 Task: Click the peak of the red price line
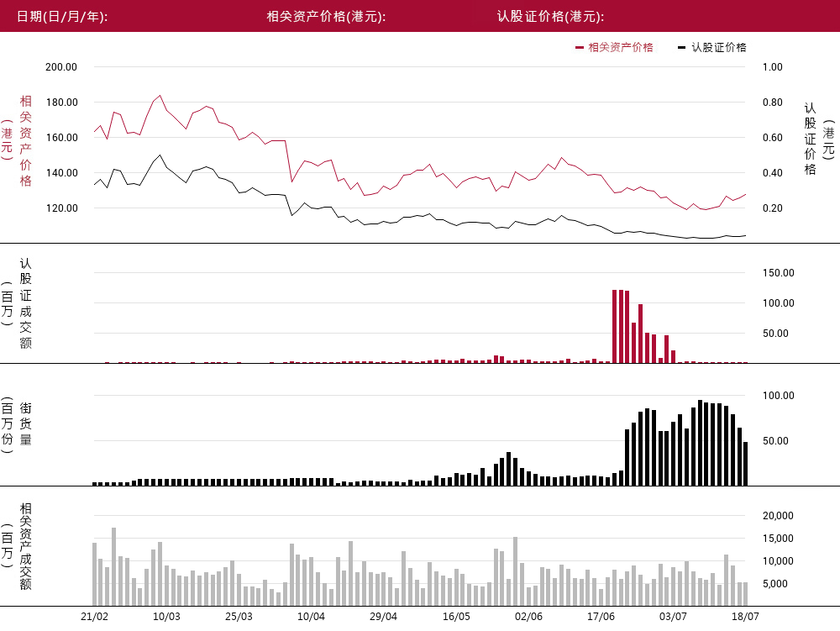pyautogui.click(x=160, y=96)
